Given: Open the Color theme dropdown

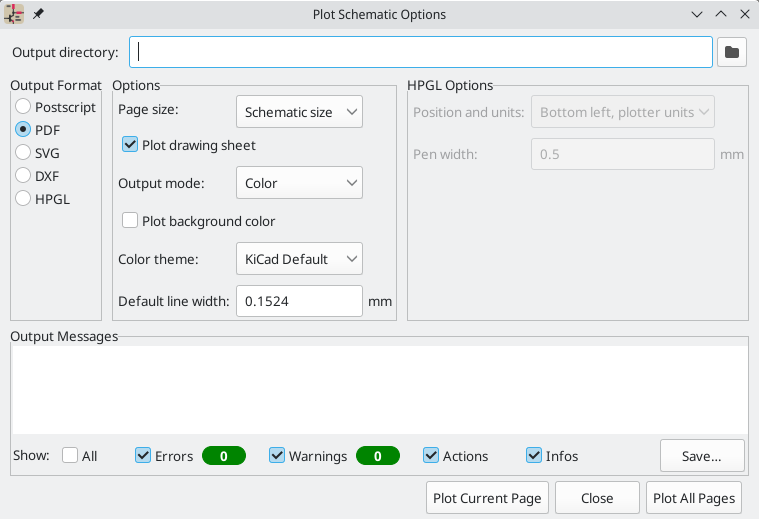Looking at the screenshot, I should click(299, 259).
